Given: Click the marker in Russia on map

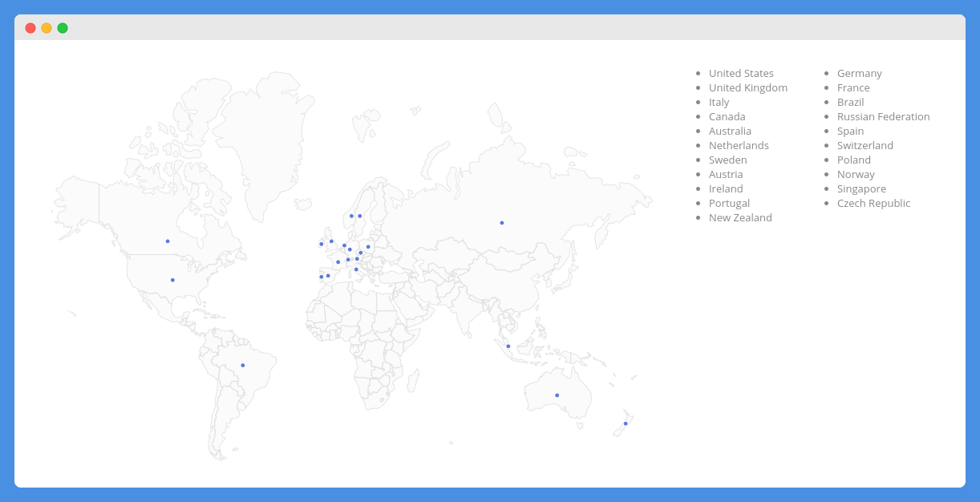Looking at the screenshot, I should [x=502, y=223].
